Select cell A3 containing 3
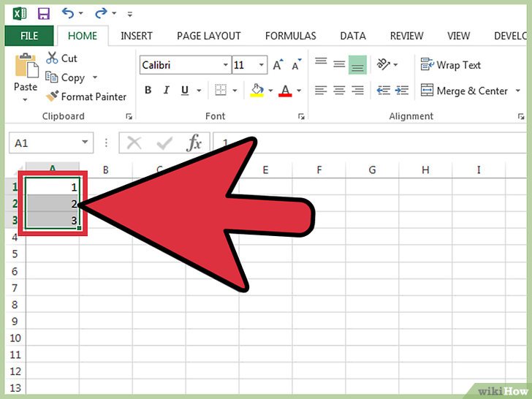The image size is (532, 399). [x=53, y=220]
